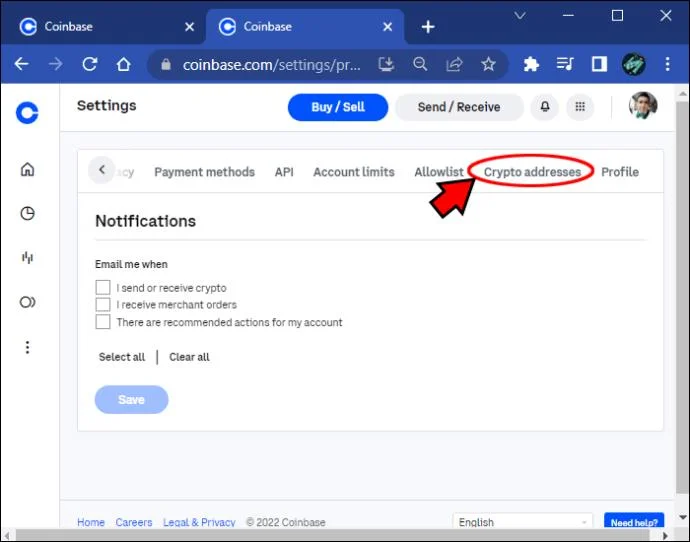
Task: Click the share page icon in address bar
Action: pyautogui.click(x=454, y=65)
